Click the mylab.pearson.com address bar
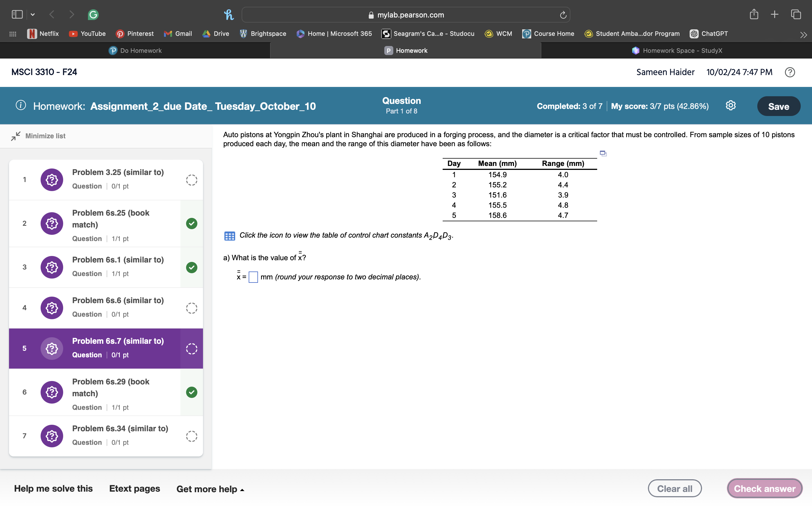Viewport: 812px width, 508px height. [406, 15]
